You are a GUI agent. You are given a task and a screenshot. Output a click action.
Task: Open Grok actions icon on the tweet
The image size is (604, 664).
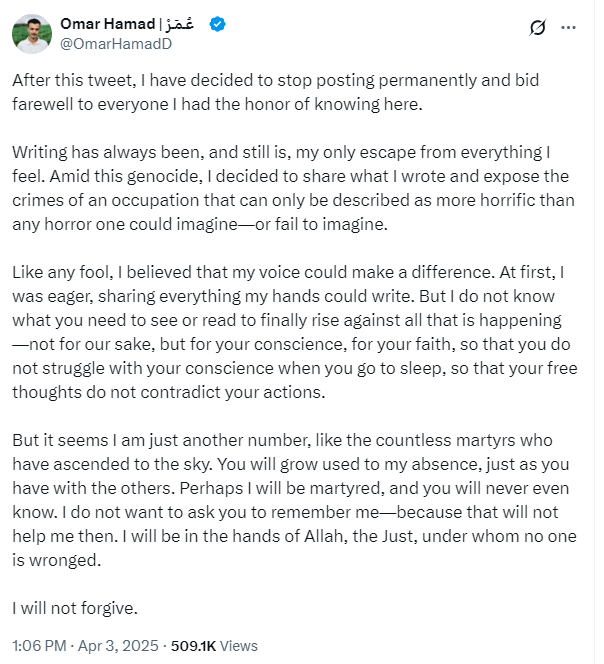(536, 28)
